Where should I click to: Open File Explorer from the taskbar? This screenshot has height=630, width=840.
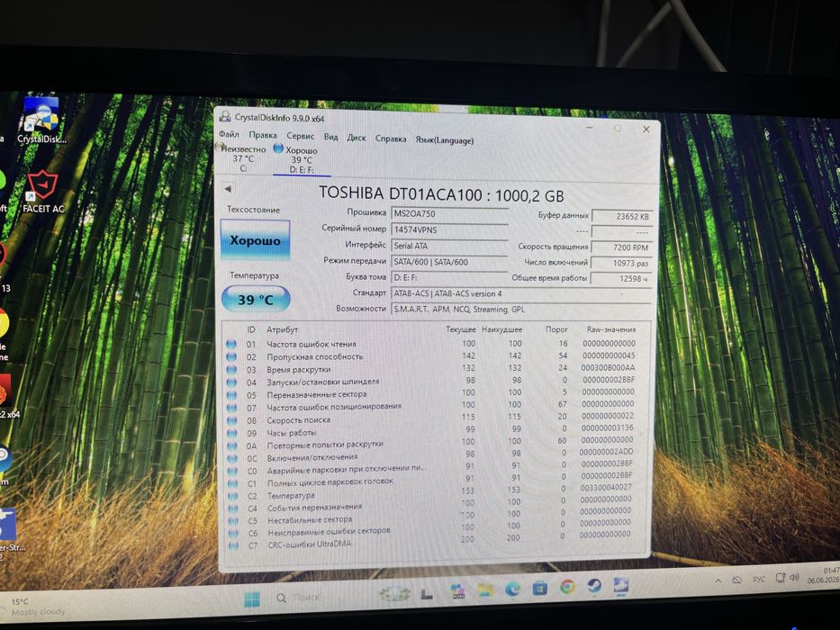pyautogui.click(x=485, y=589)
